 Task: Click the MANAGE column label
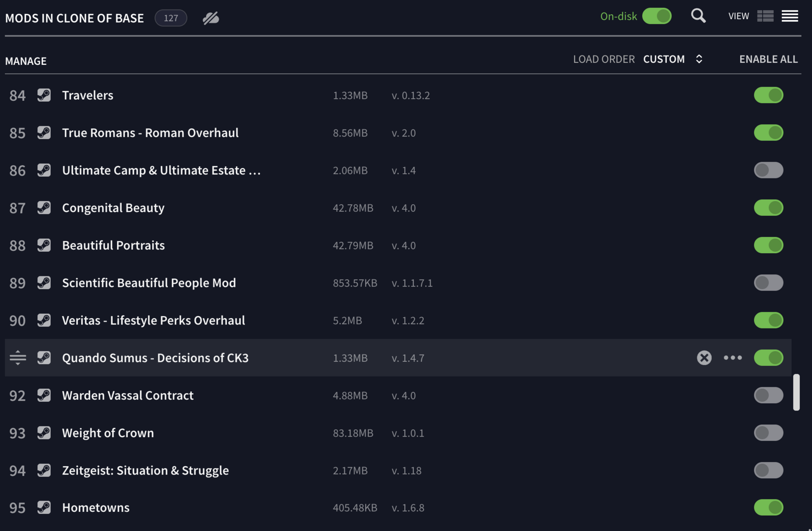coord(26,61)
